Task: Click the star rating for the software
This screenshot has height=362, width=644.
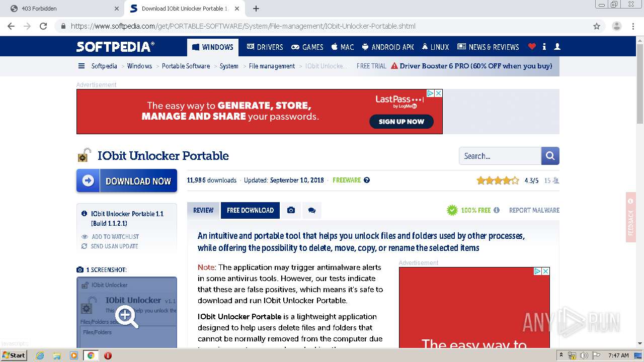Action: tap(498, 180)
